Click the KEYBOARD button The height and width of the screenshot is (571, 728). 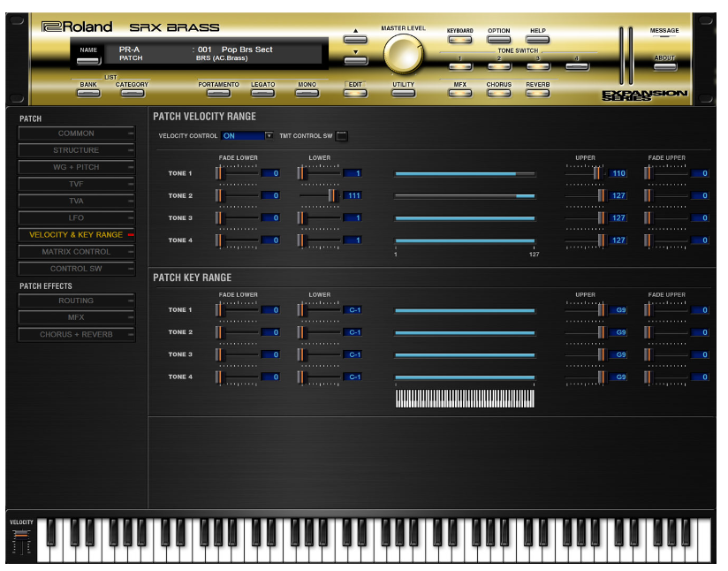coord(460,40)
